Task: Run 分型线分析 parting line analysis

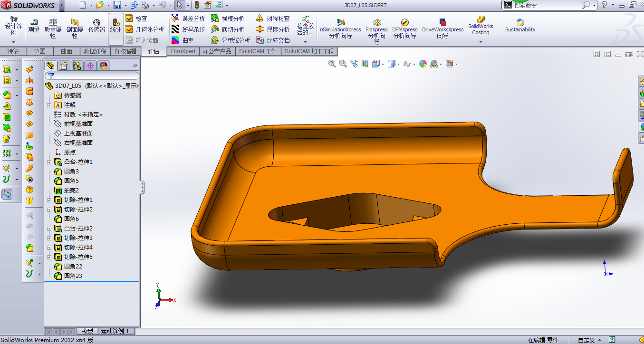Action: (x=231, y=40)
